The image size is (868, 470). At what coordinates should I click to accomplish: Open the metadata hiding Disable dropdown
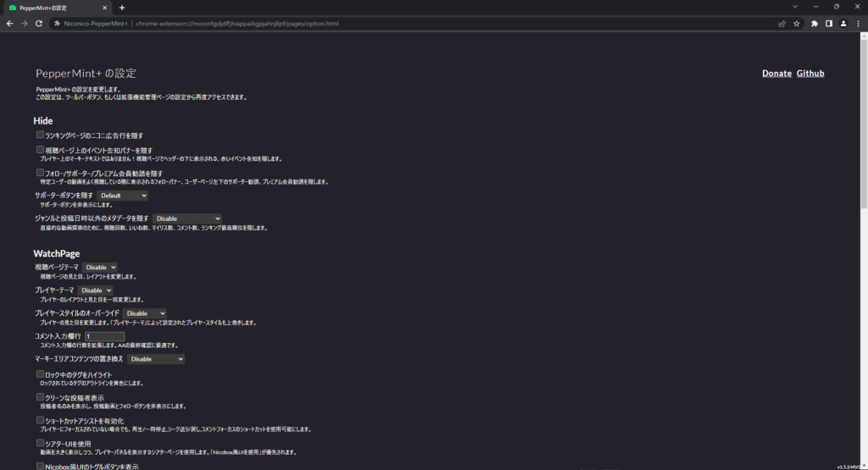tap(187, 218)
